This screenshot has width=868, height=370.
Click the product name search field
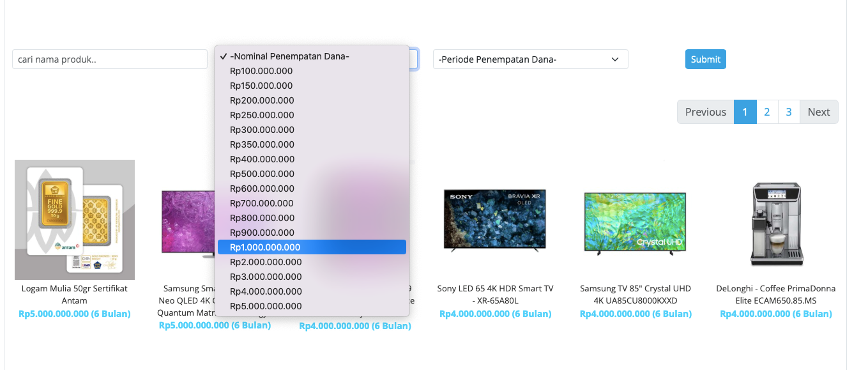110,59
